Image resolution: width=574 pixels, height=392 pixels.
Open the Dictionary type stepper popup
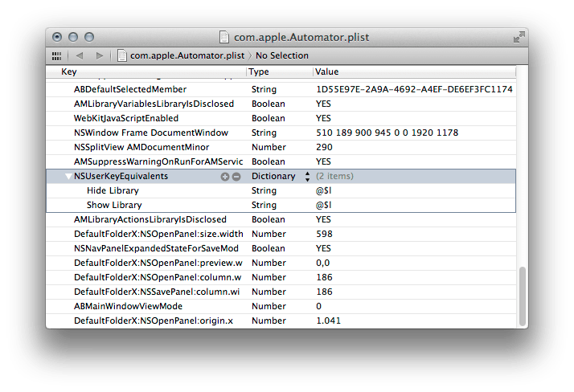pyautogui.click(x=307, y=177)
